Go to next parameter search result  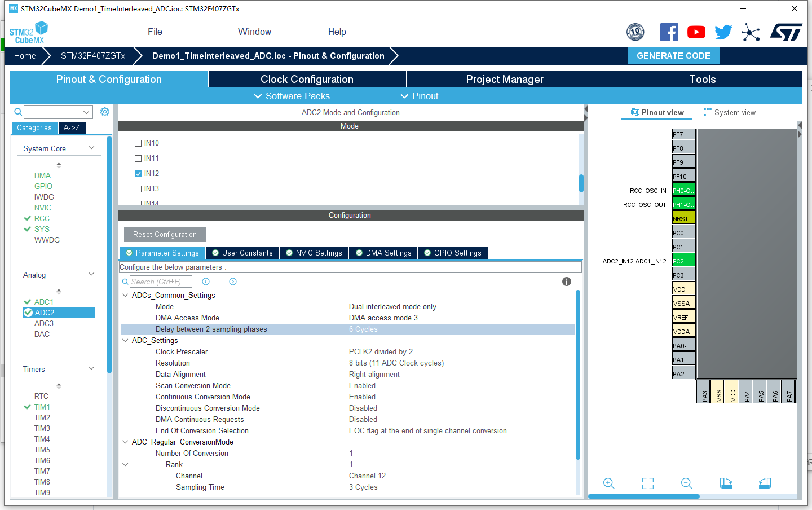tap(233, 282)
